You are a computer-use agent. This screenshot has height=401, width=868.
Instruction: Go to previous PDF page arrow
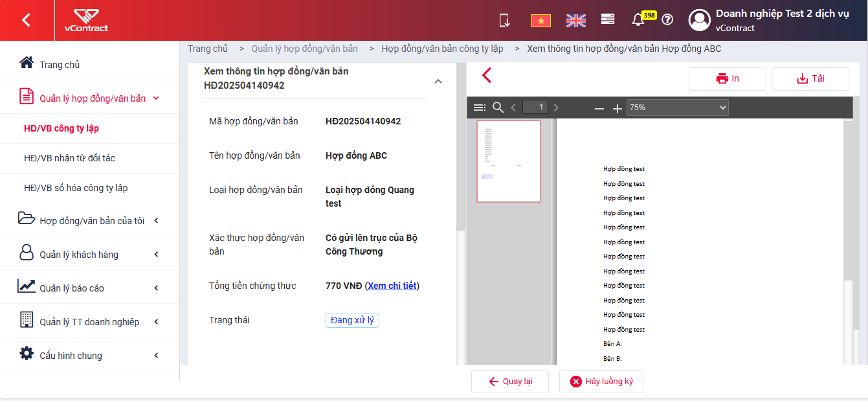tap(513, 108)
